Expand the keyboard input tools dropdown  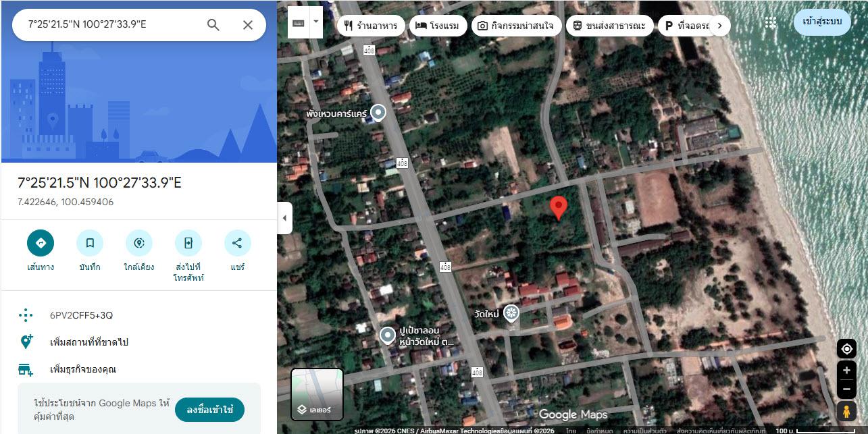[316, 23]
